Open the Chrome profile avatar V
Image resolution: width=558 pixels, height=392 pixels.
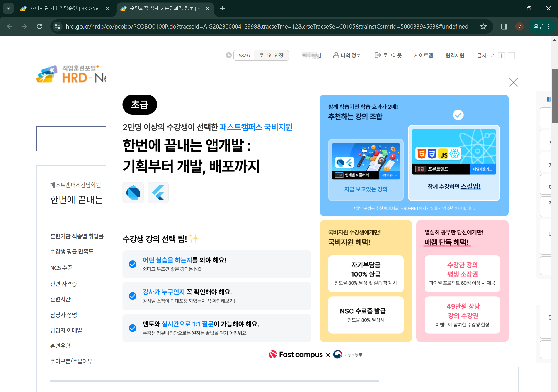point(519,26)
